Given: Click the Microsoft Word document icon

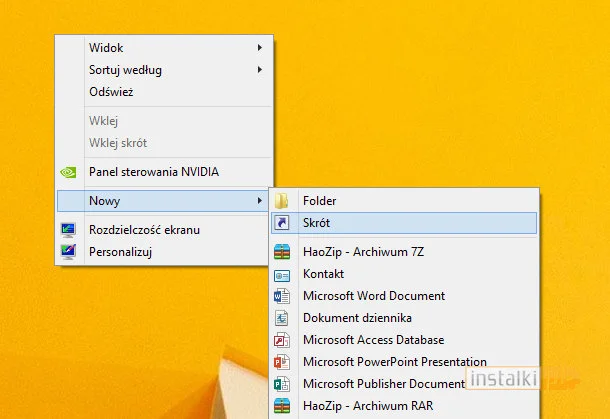Looking at the screenshot, I should (x=282, y=296).
